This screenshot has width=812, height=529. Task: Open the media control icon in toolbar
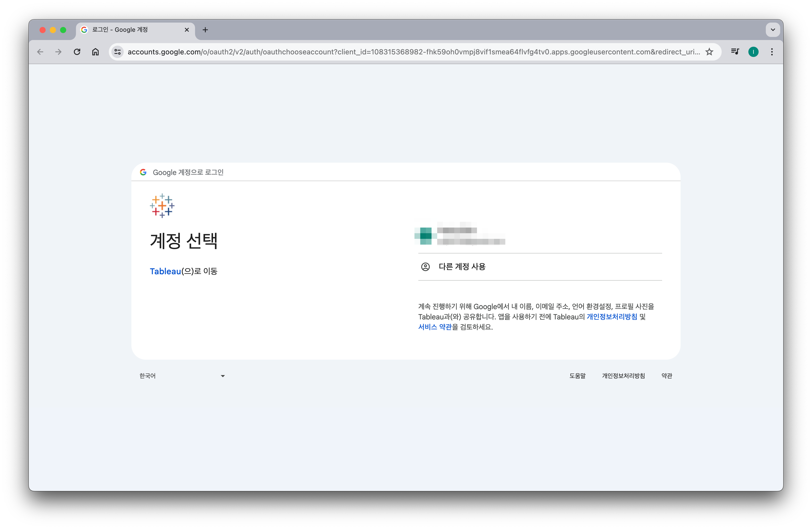[735, 52]
